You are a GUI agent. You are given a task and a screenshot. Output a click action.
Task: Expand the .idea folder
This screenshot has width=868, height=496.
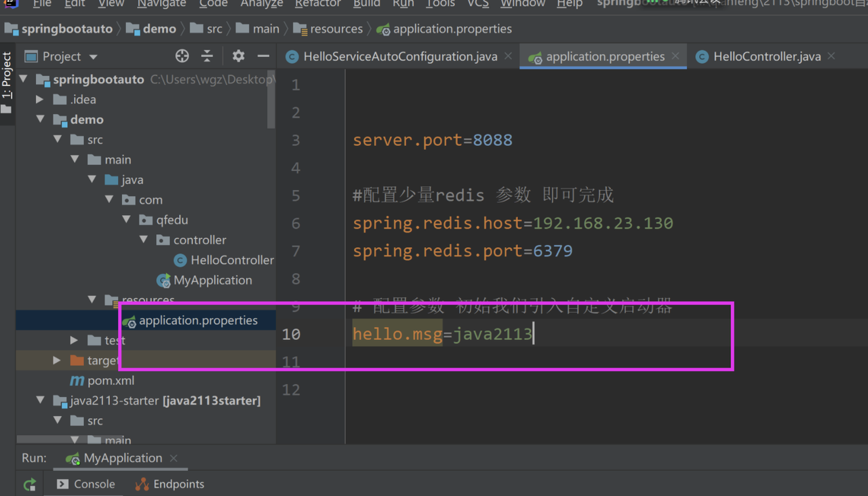pos(40,99)
